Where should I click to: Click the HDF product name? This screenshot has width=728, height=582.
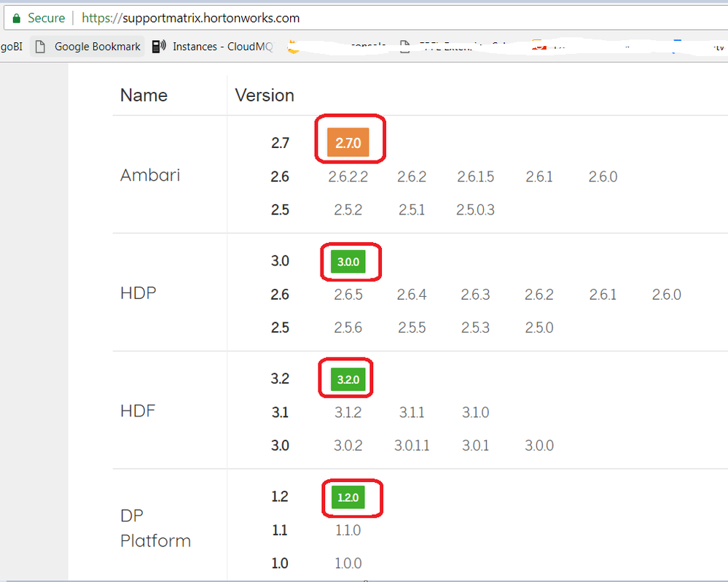(138, 411)
